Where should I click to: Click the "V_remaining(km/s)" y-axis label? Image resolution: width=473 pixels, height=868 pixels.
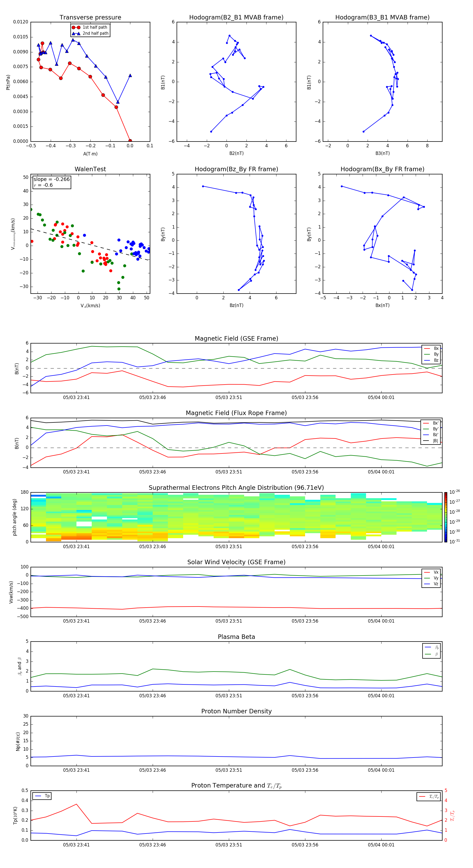click(13, 234)
